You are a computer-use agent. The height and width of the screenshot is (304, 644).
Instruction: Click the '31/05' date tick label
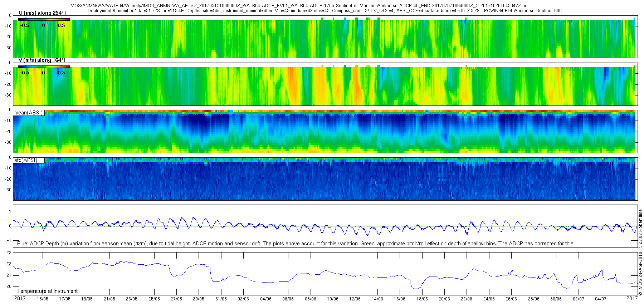pos(221,299)
